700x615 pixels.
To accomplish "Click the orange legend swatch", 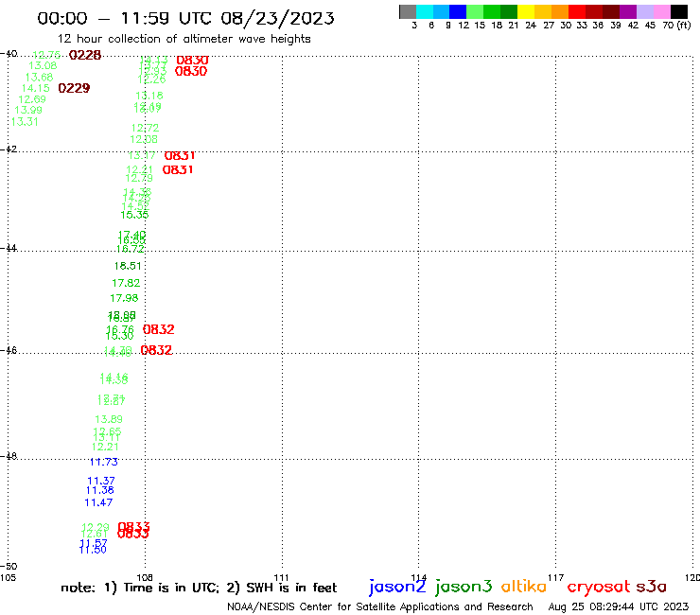I will pyautogui.click(x=560, y=11).
